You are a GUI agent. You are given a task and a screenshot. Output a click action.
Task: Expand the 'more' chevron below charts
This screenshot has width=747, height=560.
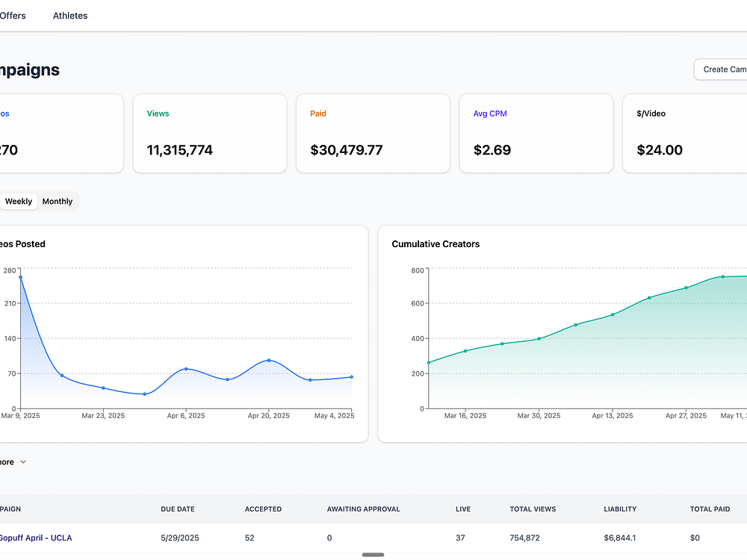[22, 462]
